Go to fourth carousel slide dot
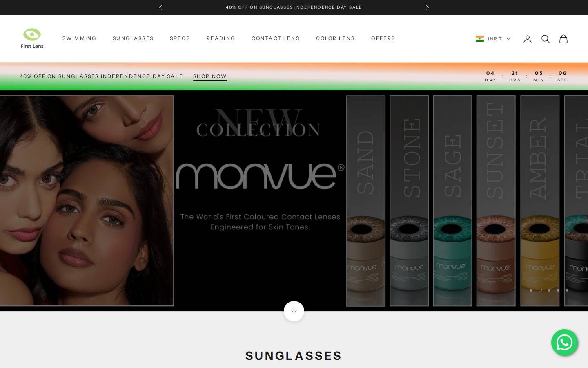Viewport: 588px width, 368px height. [558, 290]
